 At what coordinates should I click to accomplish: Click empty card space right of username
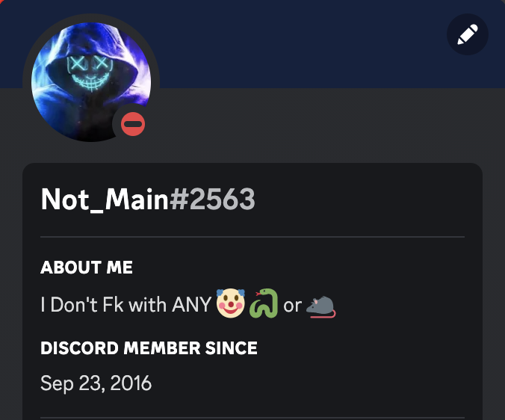click(x=361, y=200)
